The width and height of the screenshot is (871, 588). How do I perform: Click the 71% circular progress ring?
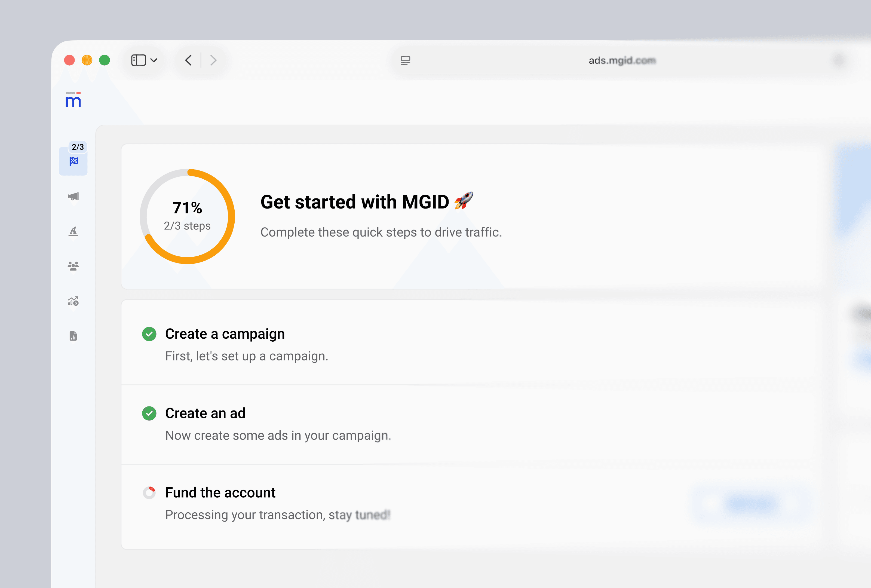(x=187, y=216)
